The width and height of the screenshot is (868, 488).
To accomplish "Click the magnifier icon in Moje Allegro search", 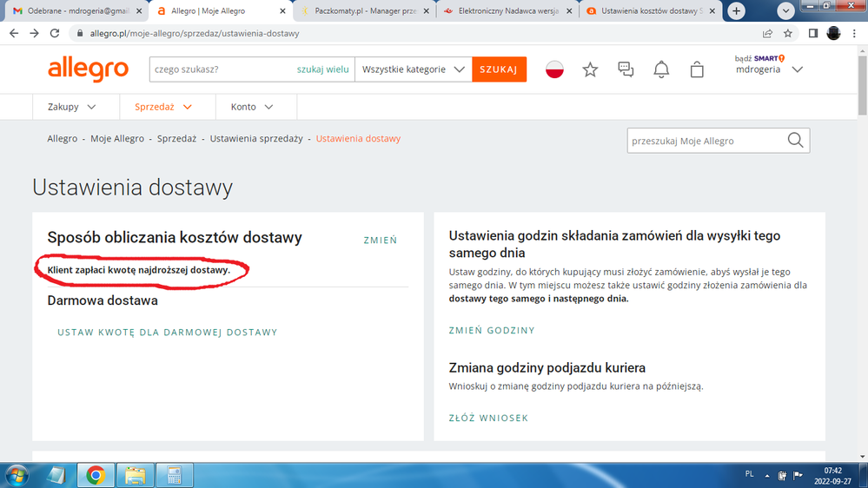I will coord(795,141).
